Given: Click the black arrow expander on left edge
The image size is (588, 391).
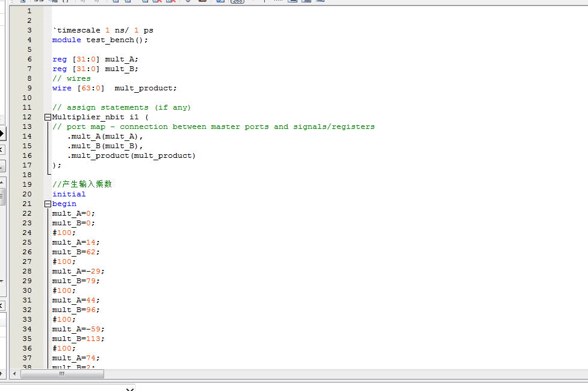Looking at the screenshot, I should tap(2, 133).
